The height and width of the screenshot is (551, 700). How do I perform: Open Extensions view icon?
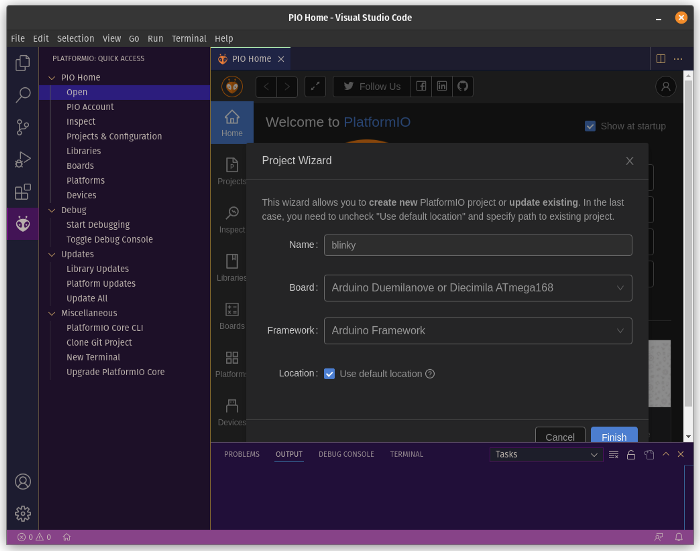click(x=22, y=191)
